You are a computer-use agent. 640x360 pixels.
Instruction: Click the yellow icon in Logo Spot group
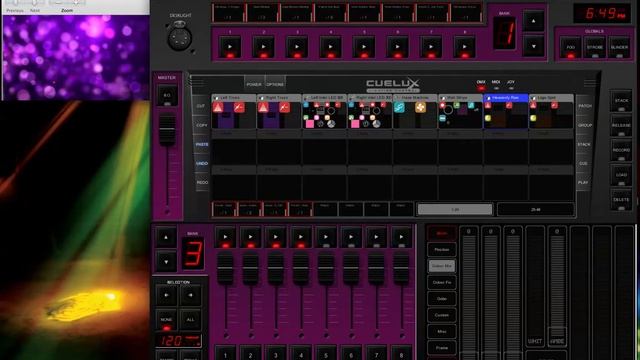pyautogui.click(x=533, y=118)
